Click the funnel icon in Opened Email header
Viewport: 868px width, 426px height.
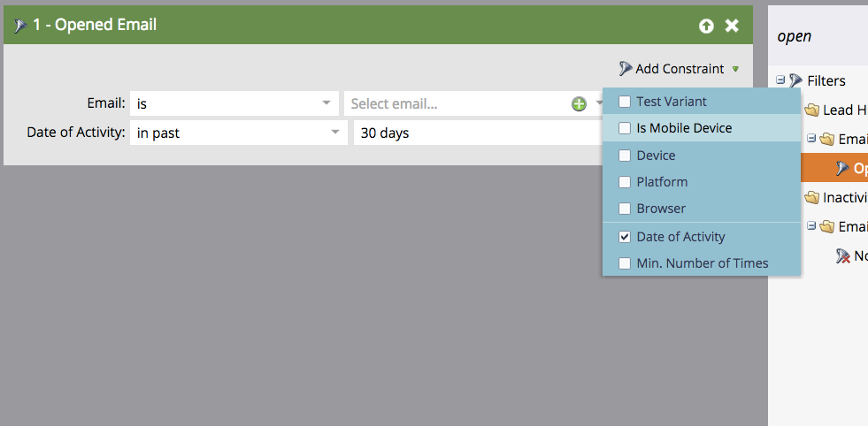click(x=20, y=26)
